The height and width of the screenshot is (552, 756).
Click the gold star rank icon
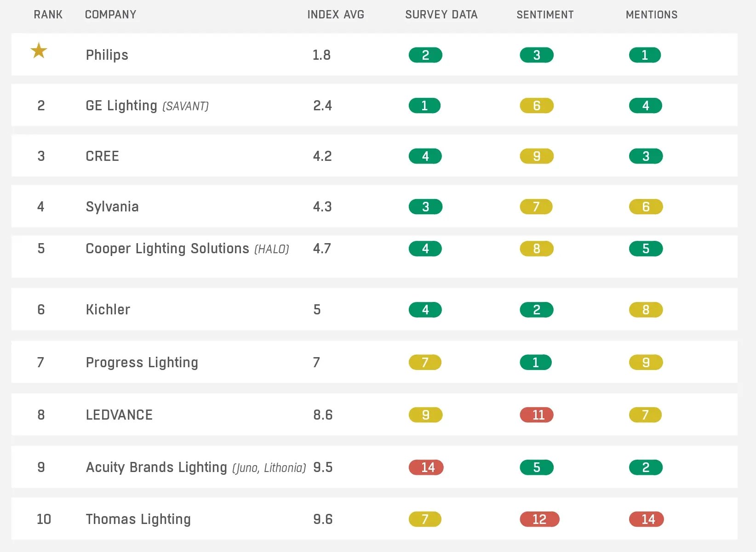[x=39, y=51]
